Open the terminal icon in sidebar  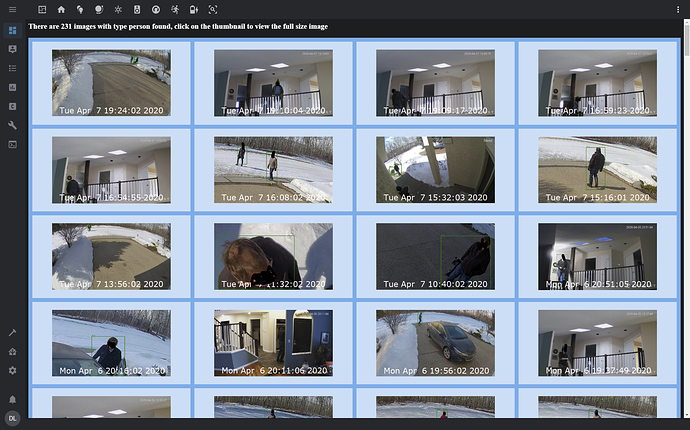[12, 144]
